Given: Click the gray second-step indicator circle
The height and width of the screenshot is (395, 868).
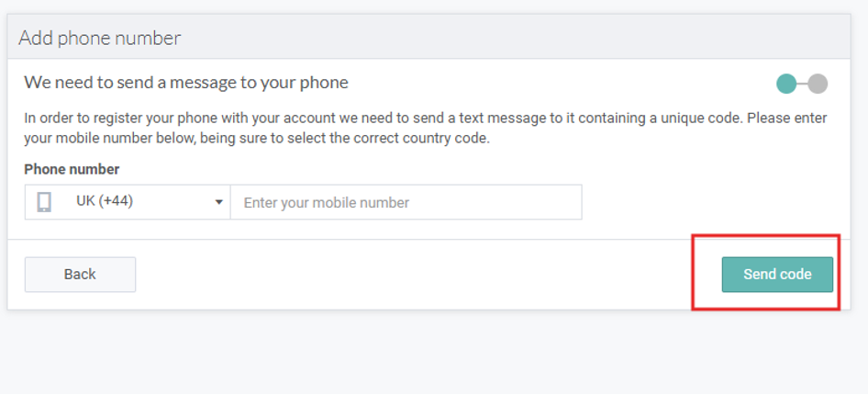Looking at the screenshot, I should (x=818, y=84).
